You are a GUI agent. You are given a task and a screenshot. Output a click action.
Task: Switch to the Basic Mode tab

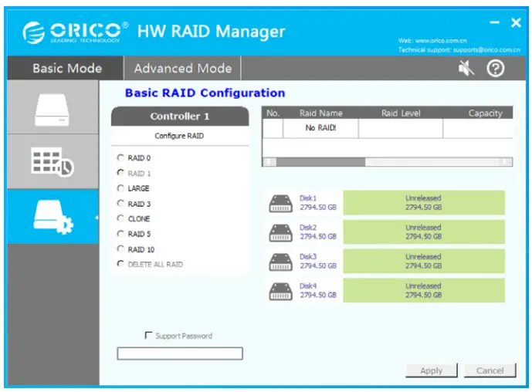point(67,68)
